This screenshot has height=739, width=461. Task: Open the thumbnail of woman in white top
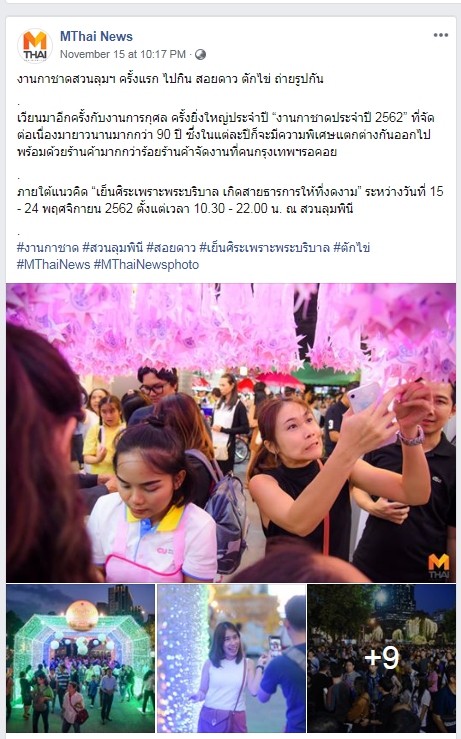tap(231, 658)
